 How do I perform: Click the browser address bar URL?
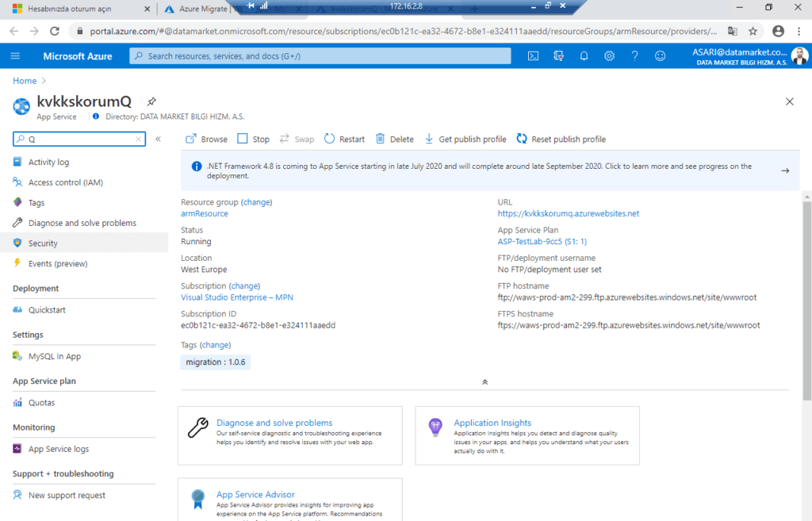pos(404,31)
